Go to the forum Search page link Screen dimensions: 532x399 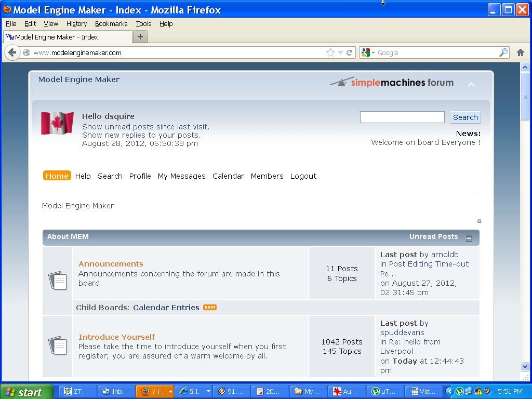[110, 176]
